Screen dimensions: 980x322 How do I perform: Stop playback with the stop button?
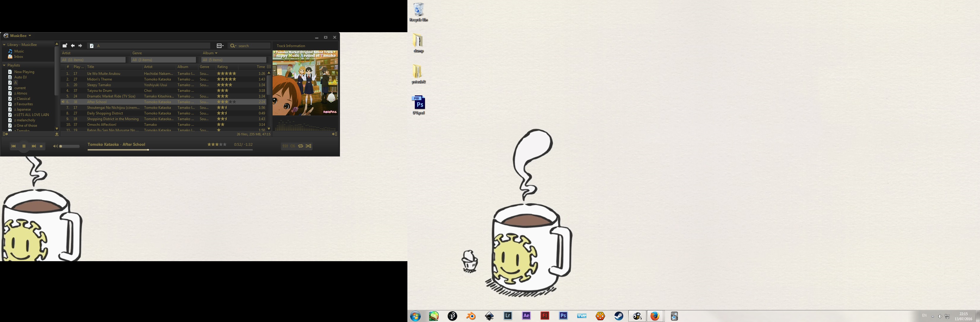click(41, 146)
